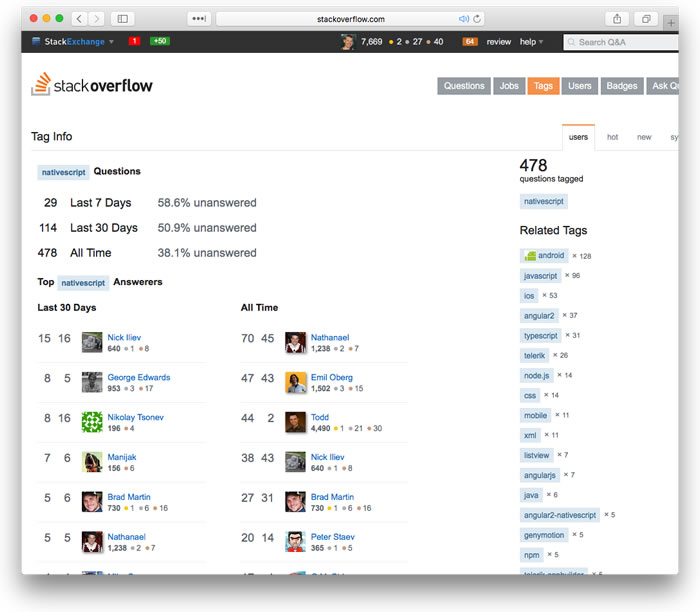
Task: Expand the help dropdown menu
Action: [x=531, y=42]
